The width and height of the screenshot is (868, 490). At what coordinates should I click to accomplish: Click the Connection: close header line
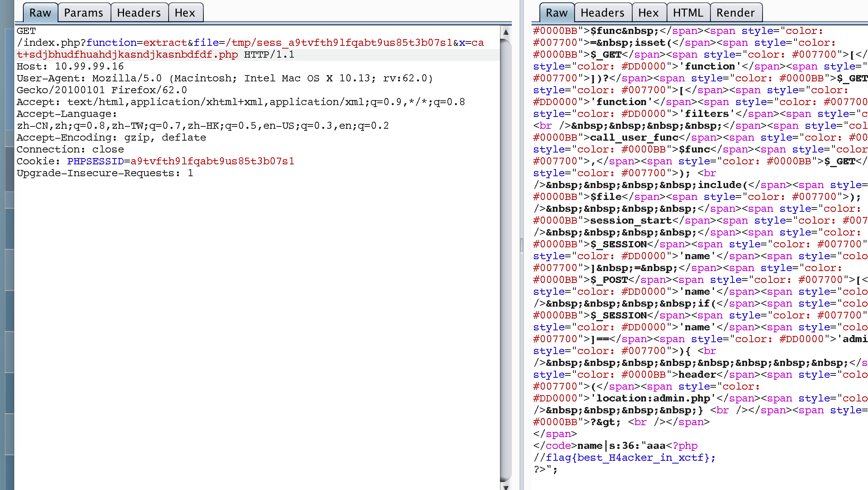coord(70,149)
